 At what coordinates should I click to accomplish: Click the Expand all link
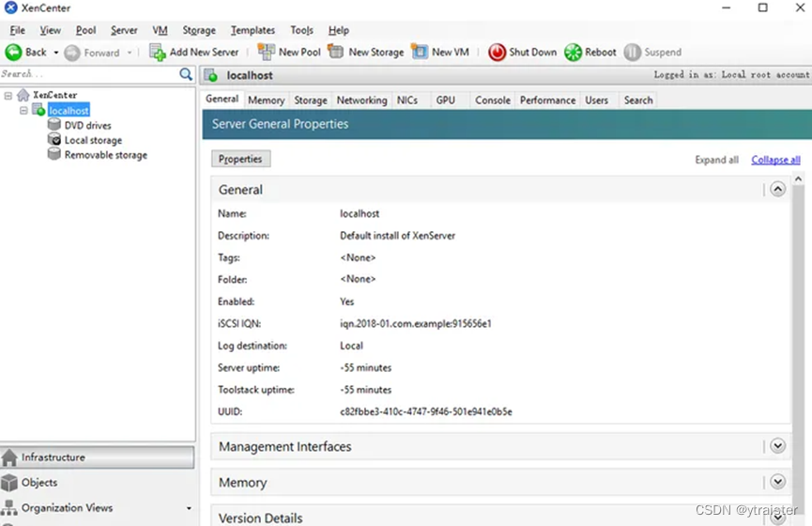tap(716, 160)
